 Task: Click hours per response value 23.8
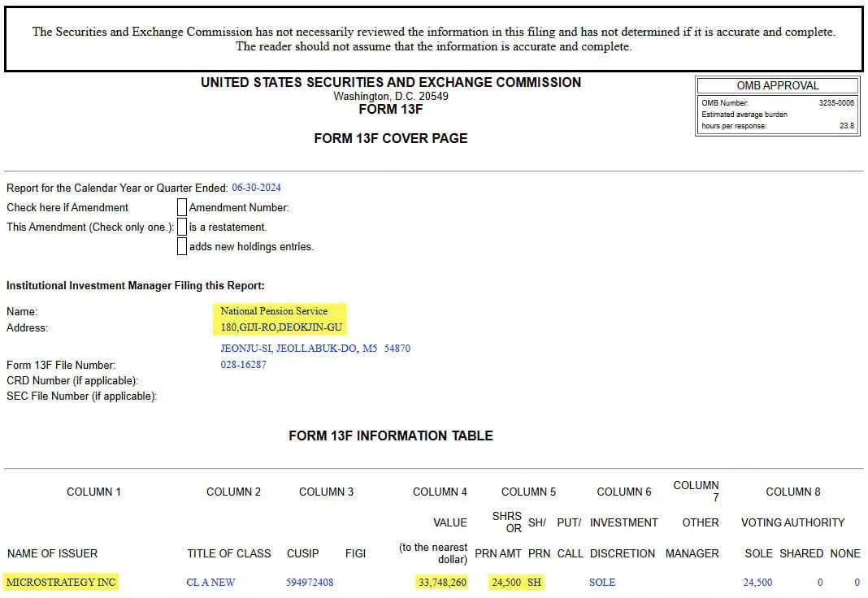coord(847,126)
